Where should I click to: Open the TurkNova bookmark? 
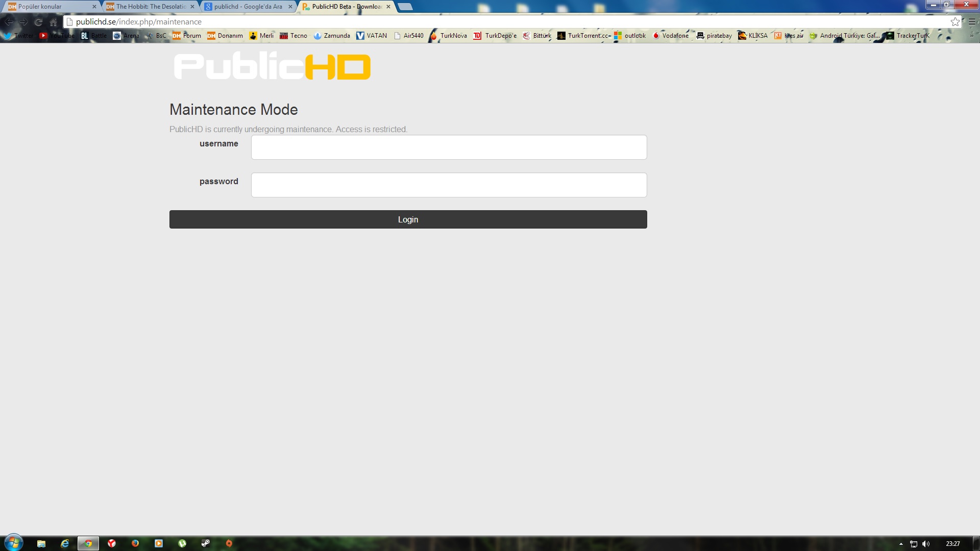click(448, 36)
